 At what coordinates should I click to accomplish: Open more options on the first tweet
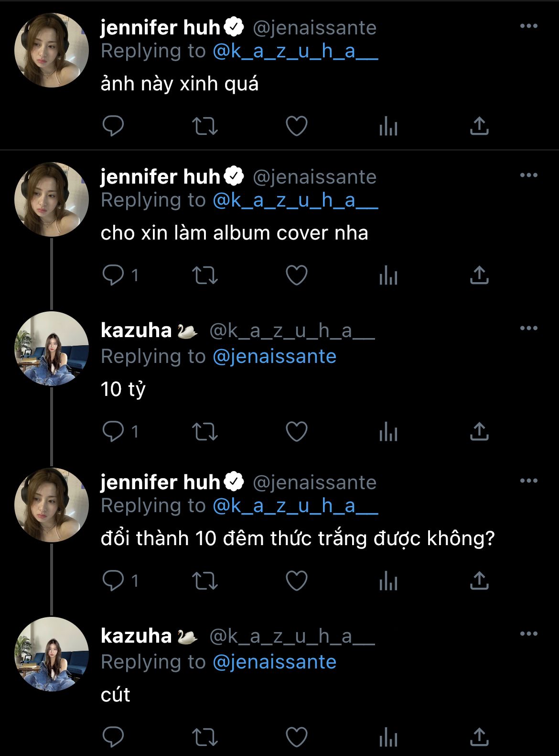(528, 26)
